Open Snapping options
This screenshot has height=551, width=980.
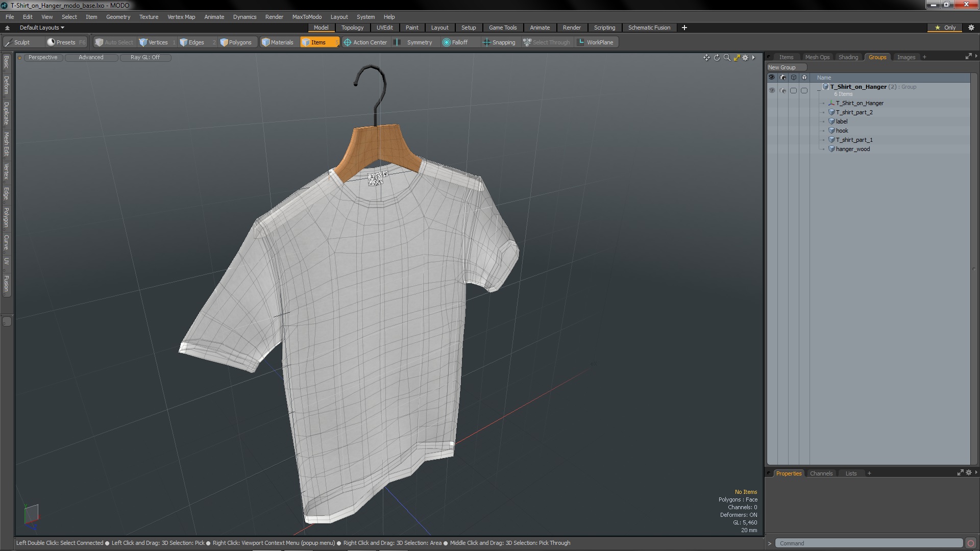499,42
